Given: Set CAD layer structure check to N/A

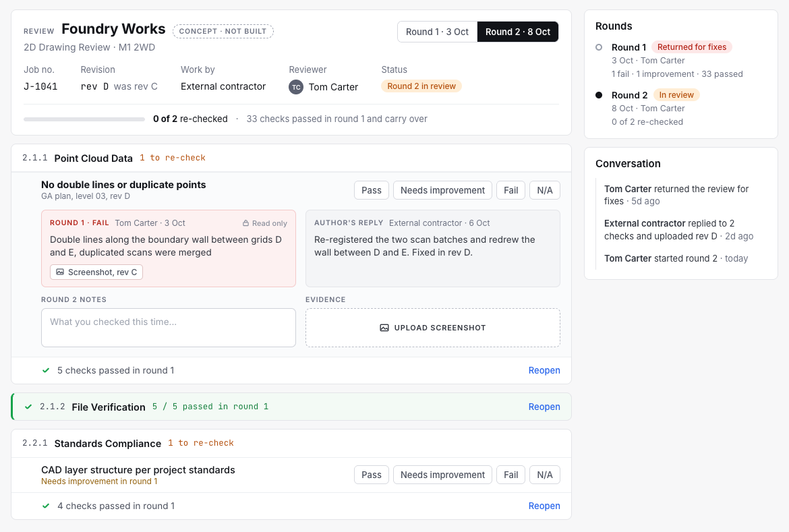Looking at the screenshot, I should (x=544, y=475).
